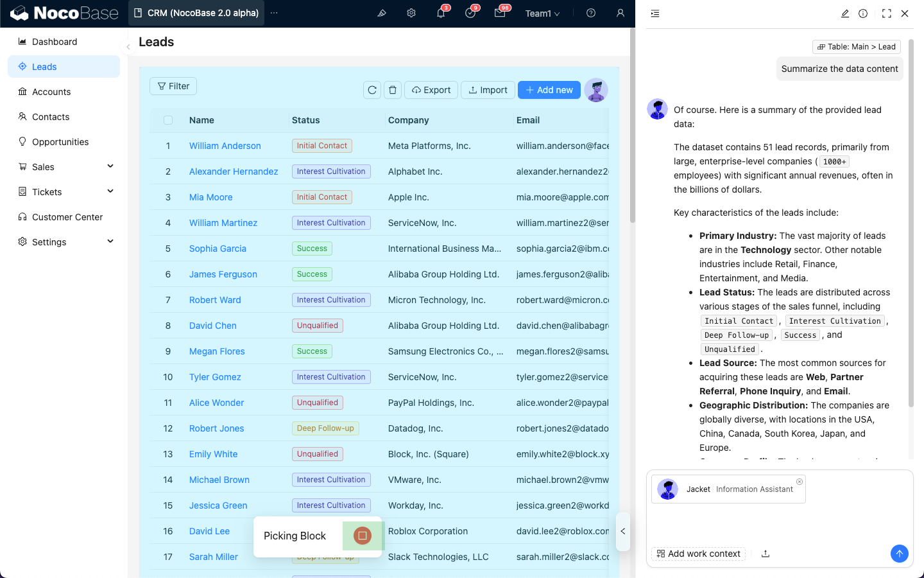The width and height of the screenshot is (924, 578).
Task: Open Opportunities in the sidebar
Action: [x=60, y=142]
